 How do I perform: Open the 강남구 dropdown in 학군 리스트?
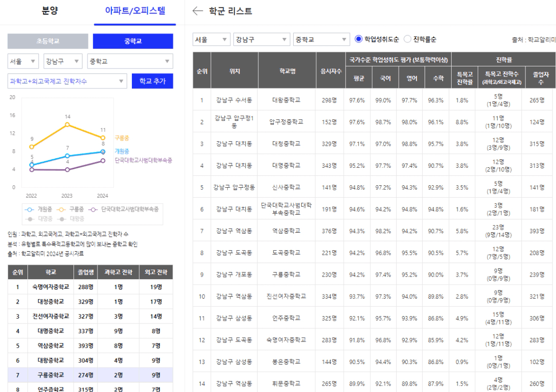click(262, 39)
